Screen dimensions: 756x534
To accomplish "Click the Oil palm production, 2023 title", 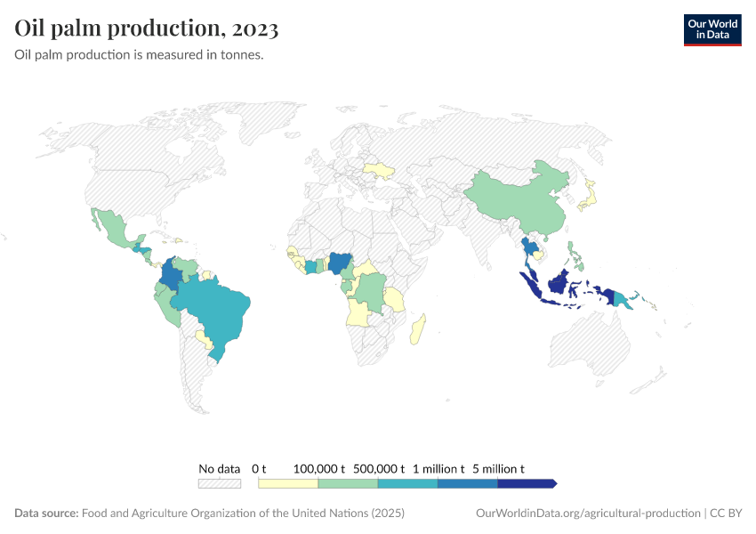I will pos(147,28).
